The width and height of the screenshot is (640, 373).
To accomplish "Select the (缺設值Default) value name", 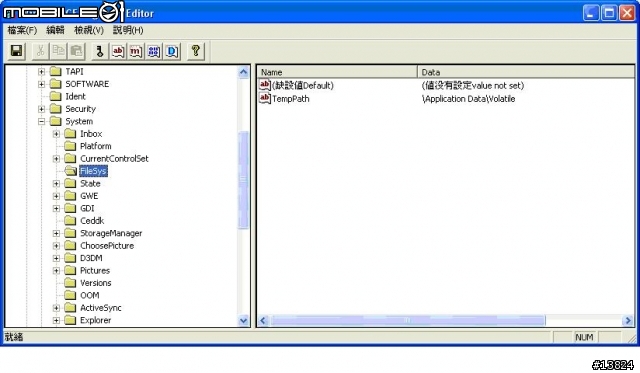I will pyautogui.click(x=302, y=85).
